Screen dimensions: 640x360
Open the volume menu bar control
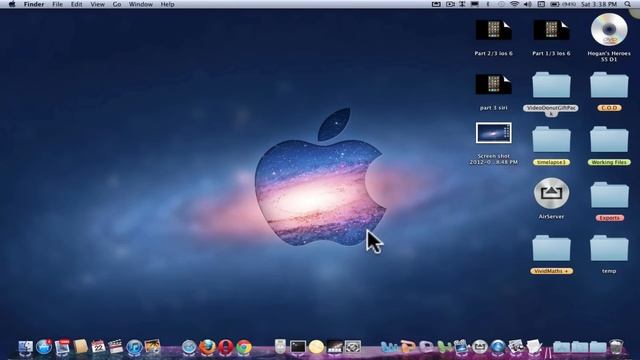[528, 4]
